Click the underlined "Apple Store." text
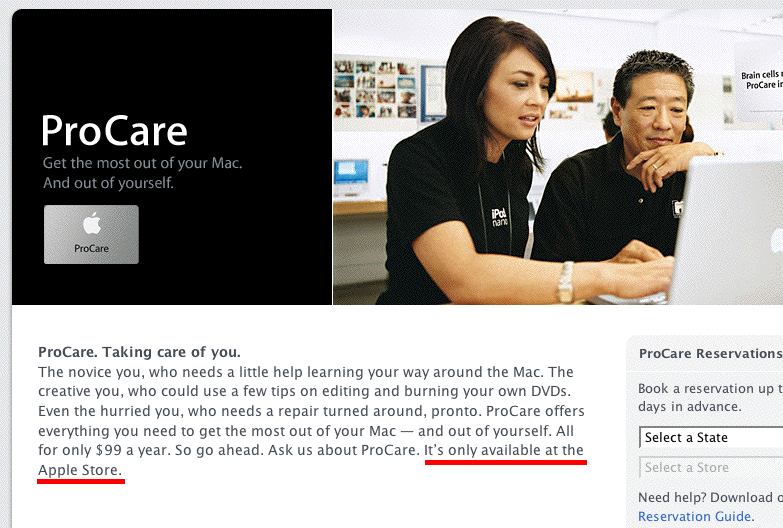 point(80,469)
